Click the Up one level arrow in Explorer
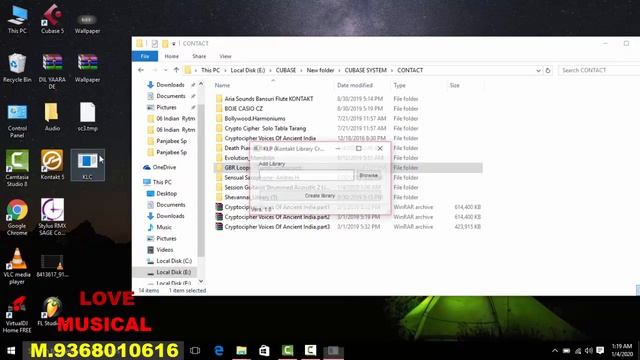 point(176,70)
